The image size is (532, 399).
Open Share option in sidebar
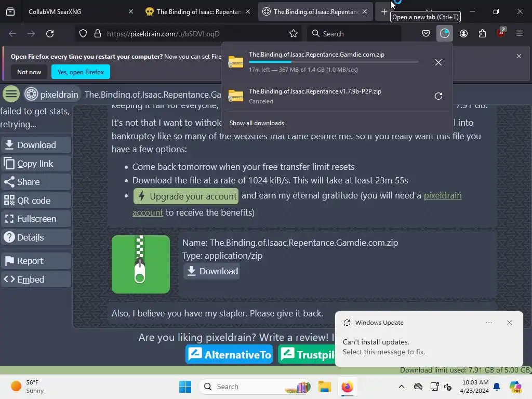click(36, 182)
